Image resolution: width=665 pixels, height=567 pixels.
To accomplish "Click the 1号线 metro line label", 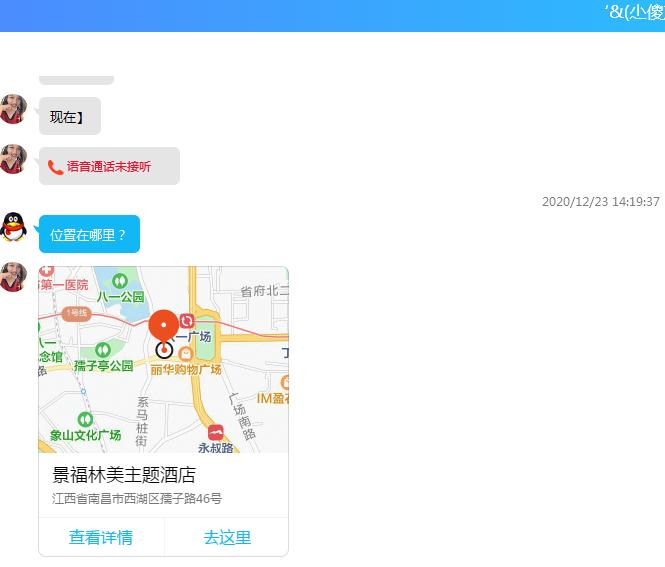I will pyautogui.click(x=75, y=313).
